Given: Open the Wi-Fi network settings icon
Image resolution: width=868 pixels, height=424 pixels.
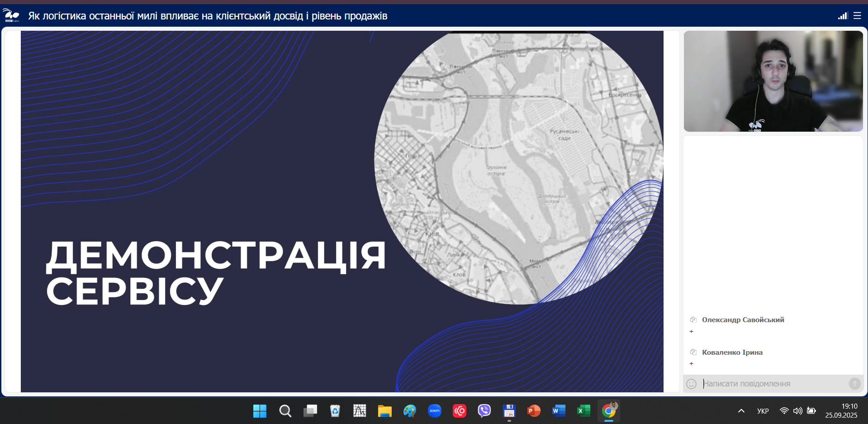Looking at the screenshot, I should pos(784,411).
